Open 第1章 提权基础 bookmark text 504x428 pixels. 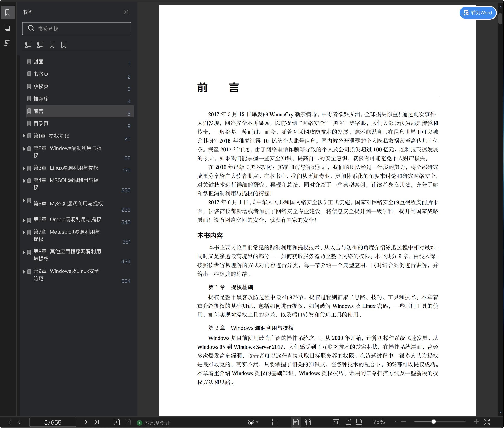pos(51,136)
